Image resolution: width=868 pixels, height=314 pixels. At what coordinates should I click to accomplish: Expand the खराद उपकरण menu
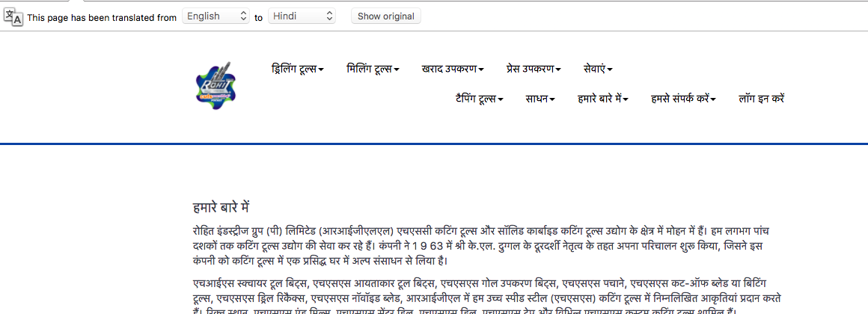pos(453,69)
